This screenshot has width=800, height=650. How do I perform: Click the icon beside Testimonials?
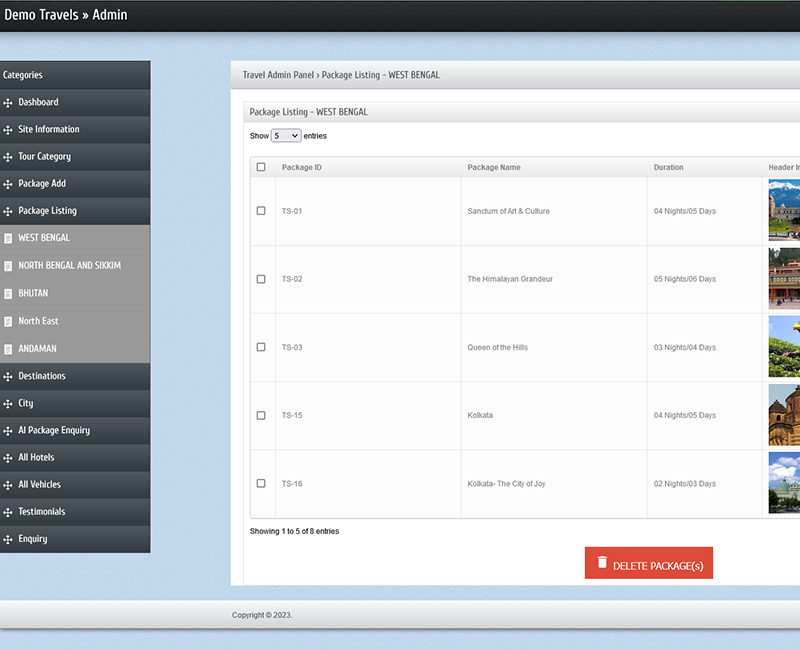click(x=8, y=512)
